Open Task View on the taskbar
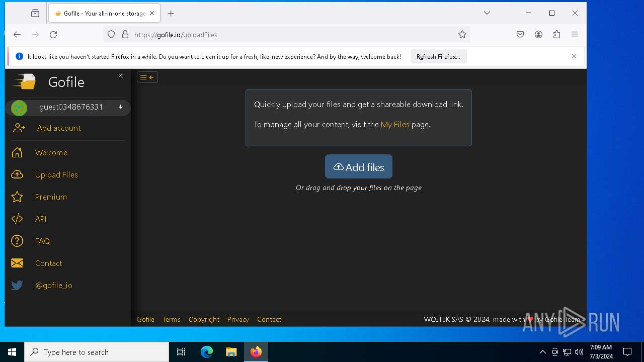Image resolution: width=644 pixels, height=362 pixels. click(x=181, y=352)
